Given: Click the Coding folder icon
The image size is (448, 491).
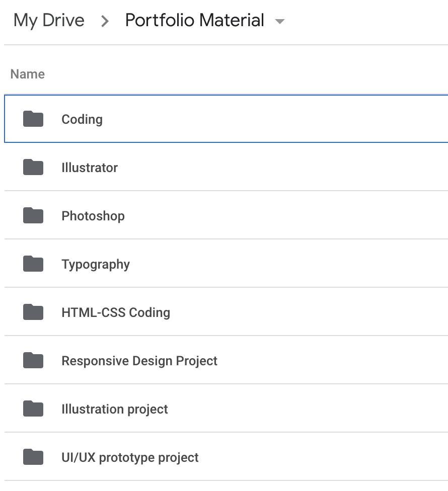Looking at the screenshot, I should tap(32, 119).
